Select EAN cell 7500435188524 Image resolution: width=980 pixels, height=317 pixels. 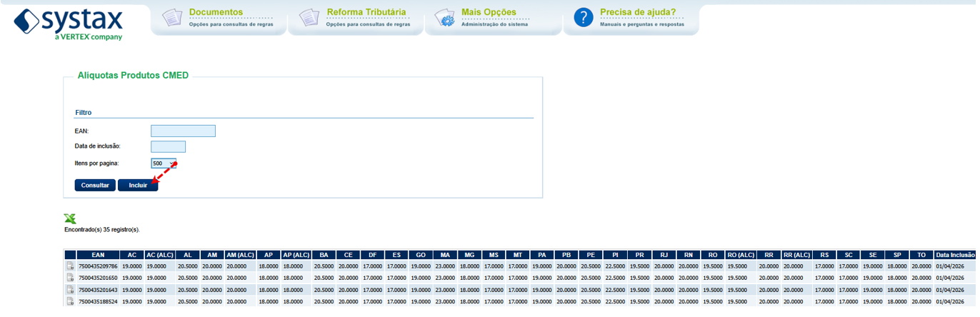point(98,301)
